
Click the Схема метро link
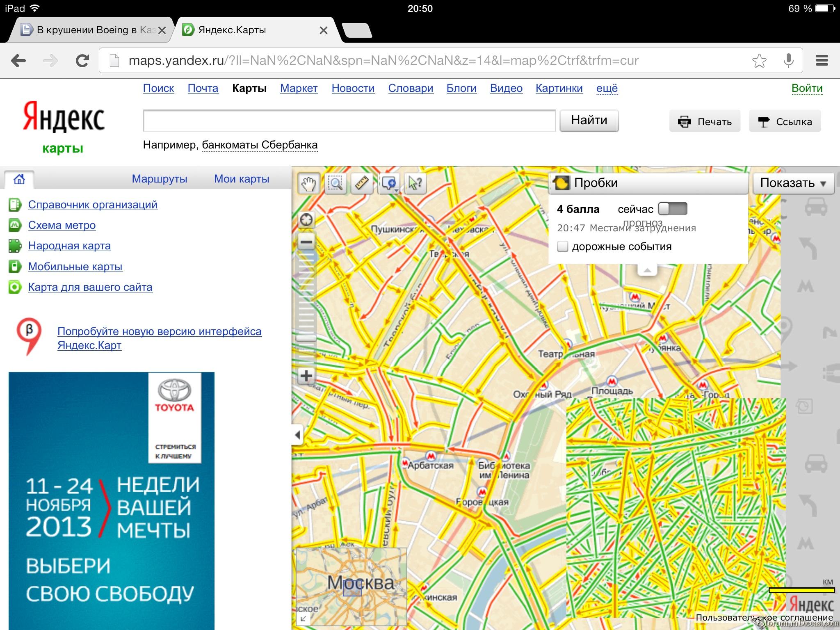tap(62, 225)
